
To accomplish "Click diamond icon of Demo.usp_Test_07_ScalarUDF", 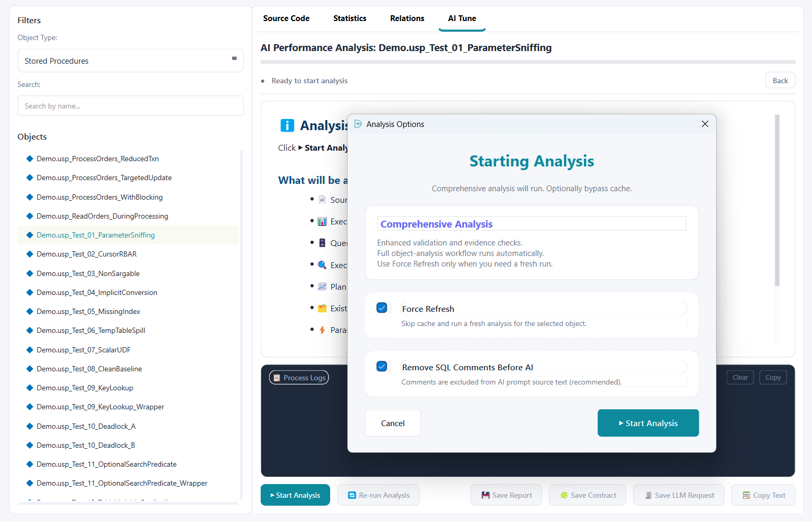I will (x=30, y=350).
